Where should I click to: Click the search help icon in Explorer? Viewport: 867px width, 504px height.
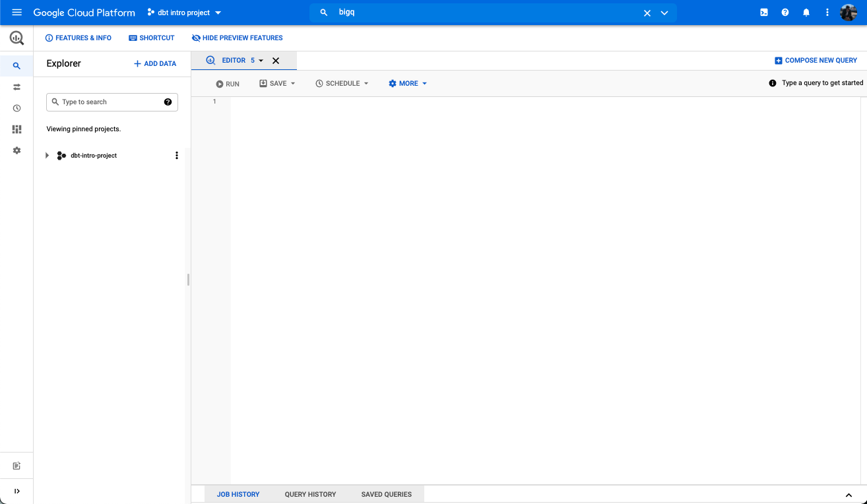pyautogui.click(x=168, y=102)
